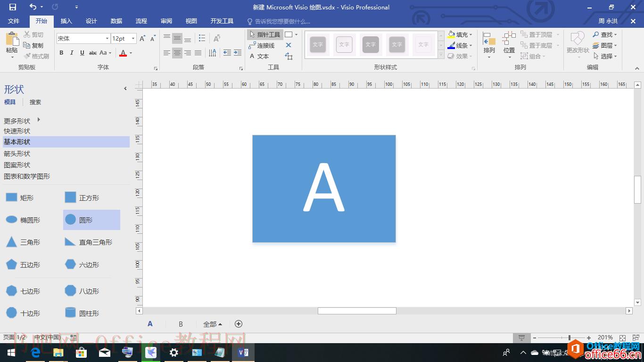Open the 文件 File tab
This screenshot has height=362, width=644.
click(x=14, y=21)
